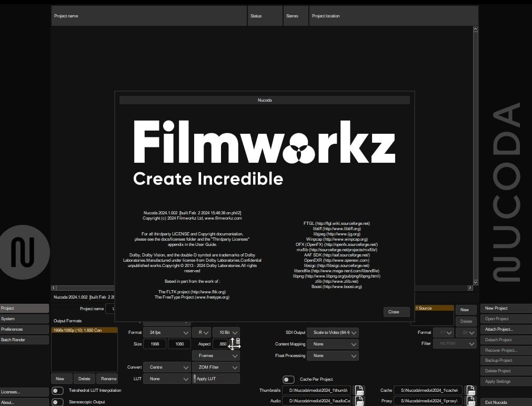Browse for the Thumbnails folder path
532x406 pixels.
coord(359,390)
